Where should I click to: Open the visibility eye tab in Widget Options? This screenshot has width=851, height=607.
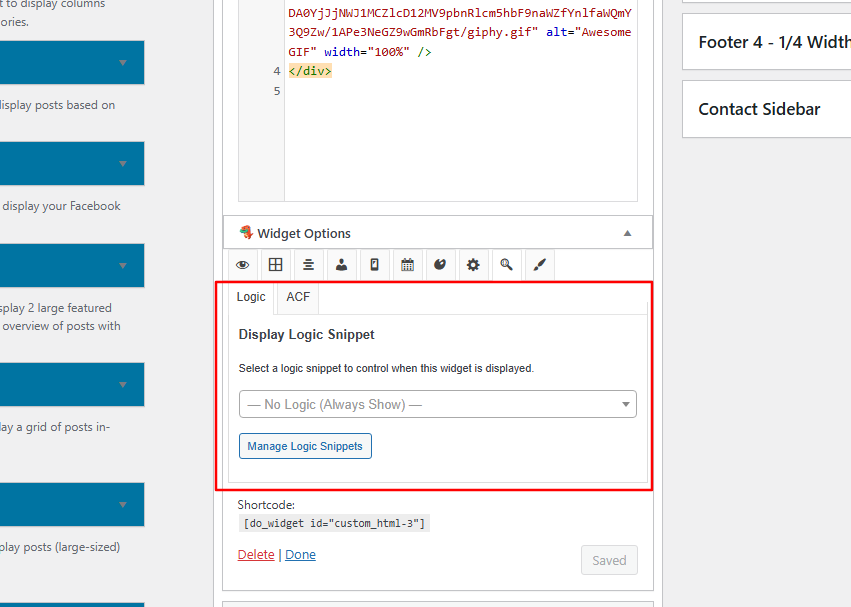[242, 265]
